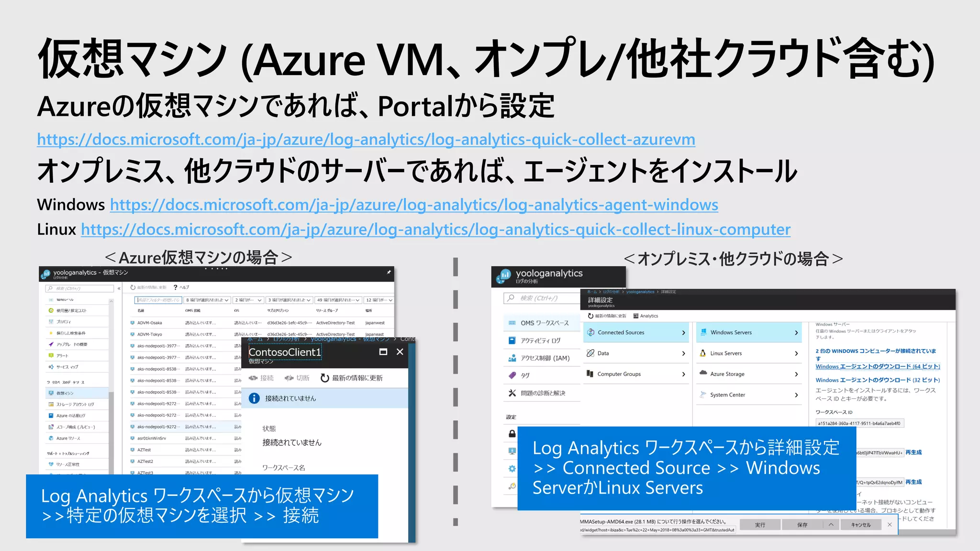Viewport: 980px width, 551px height.
Task: Expand the Data settings entry
Action: pos(636,353)
